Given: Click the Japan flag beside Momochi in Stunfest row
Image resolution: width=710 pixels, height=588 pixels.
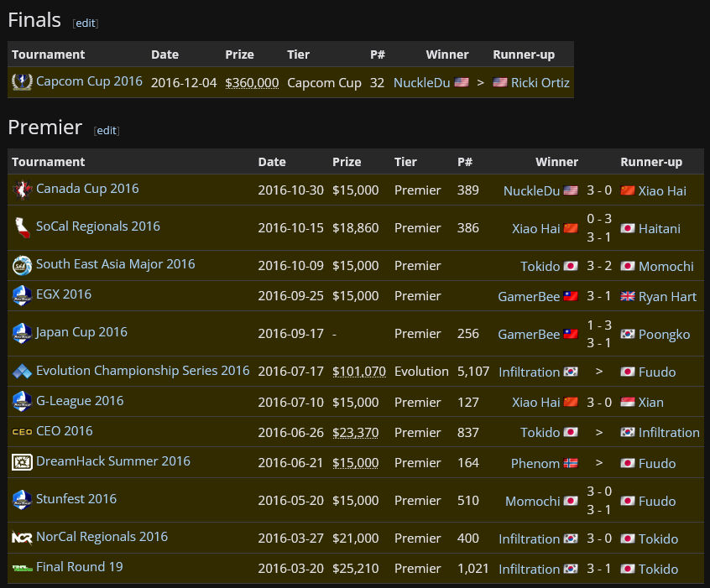Looking at the screenshot, I should click(x=571, y=501).
